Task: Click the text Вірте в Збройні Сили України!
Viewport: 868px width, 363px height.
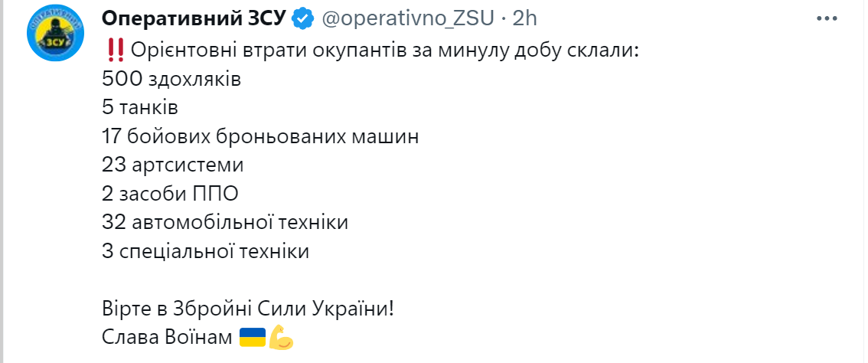Action: [x=248, y=309]
